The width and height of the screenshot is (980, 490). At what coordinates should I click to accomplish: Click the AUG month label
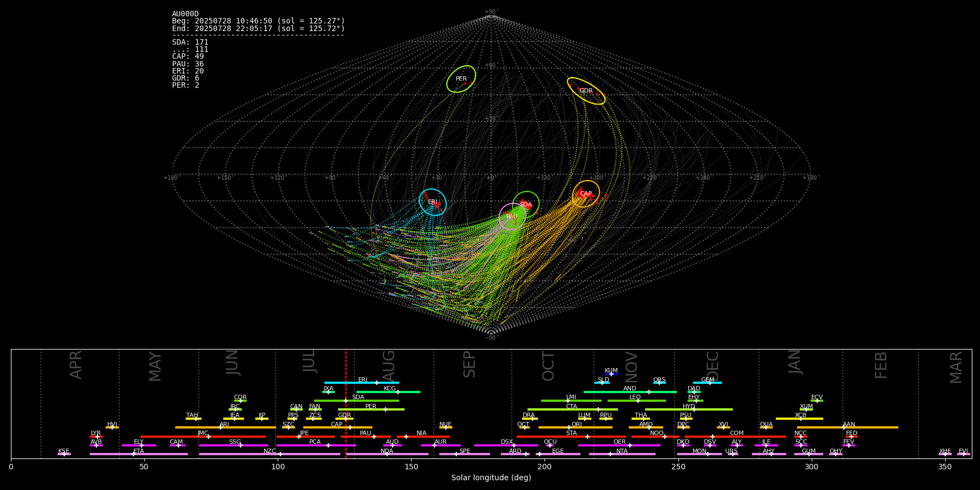[389, 366]
